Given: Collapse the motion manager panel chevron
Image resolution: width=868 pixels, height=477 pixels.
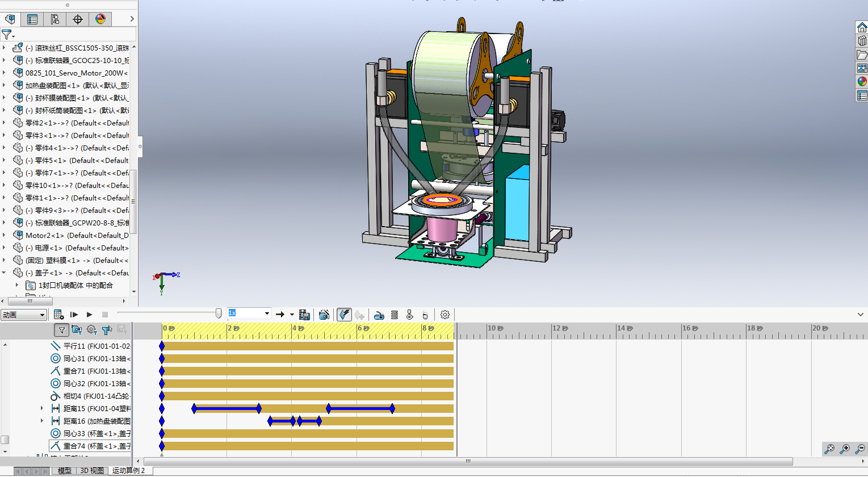Looking at the screenshot, I should 861,315.
